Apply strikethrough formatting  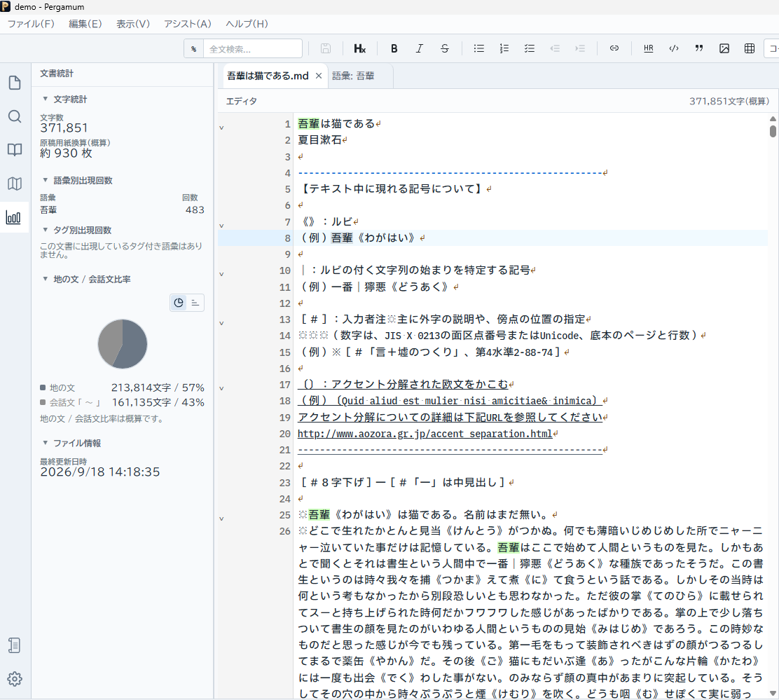point(445,48)
